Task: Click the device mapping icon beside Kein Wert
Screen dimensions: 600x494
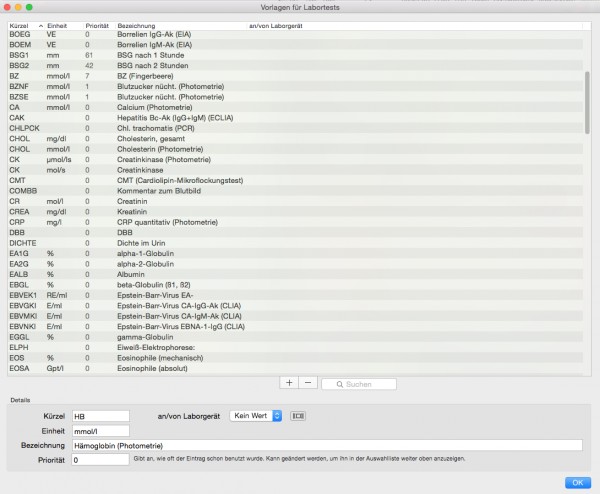Action: click(298, 416)
